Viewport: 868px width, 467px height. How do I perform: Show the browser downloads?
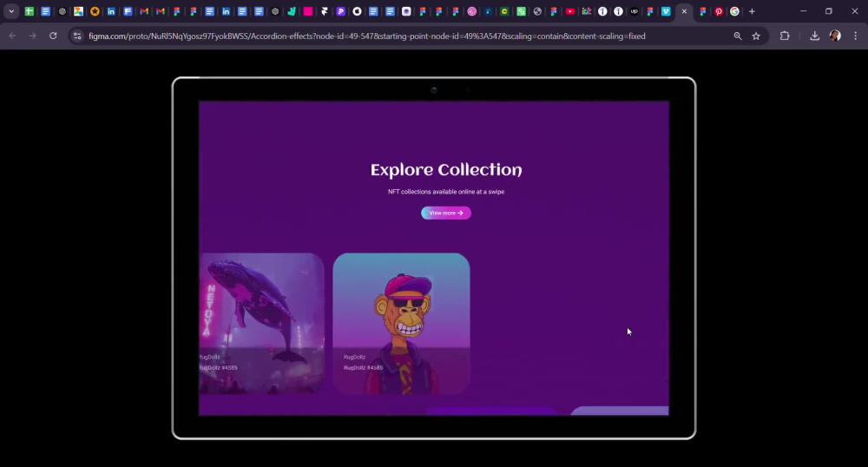pyautogui.click(x=814, y=36)
